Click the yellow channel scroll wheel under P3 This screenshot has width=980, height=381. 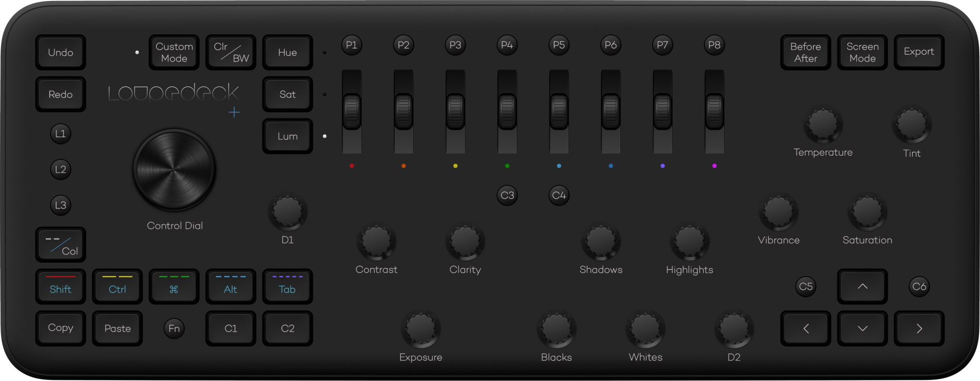click(455, 111)
